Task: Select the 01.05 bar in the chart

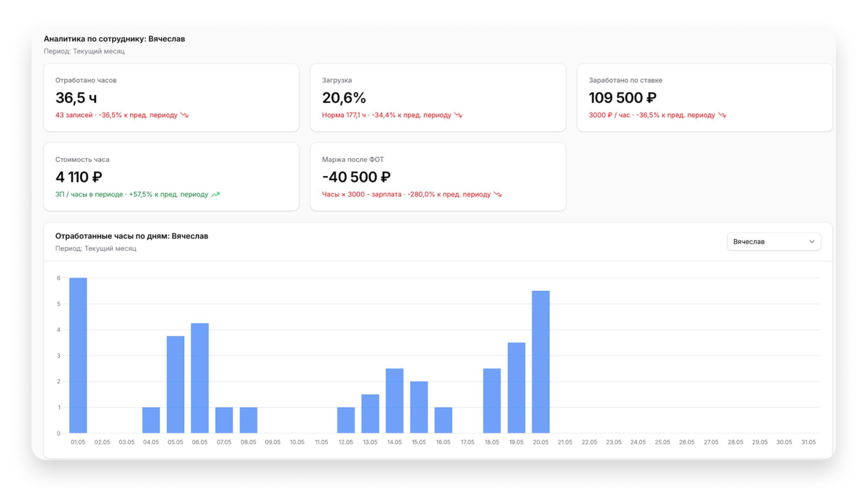Action: click(x=78, y=355)
